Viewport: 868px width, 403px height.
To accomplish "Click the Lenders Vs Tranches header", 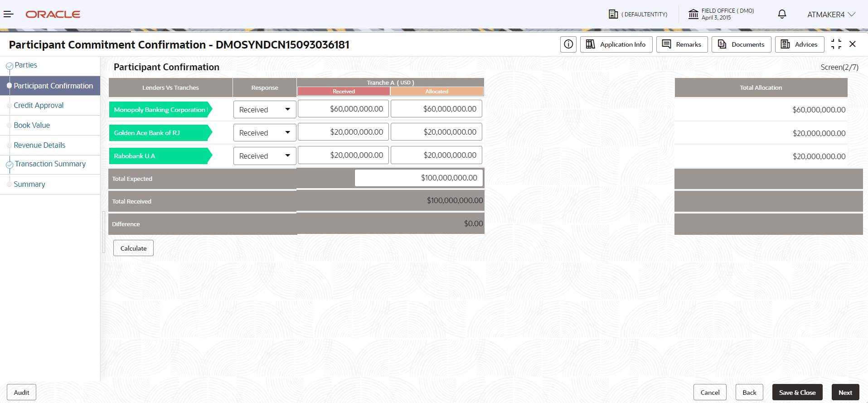I will click(170, 87).
